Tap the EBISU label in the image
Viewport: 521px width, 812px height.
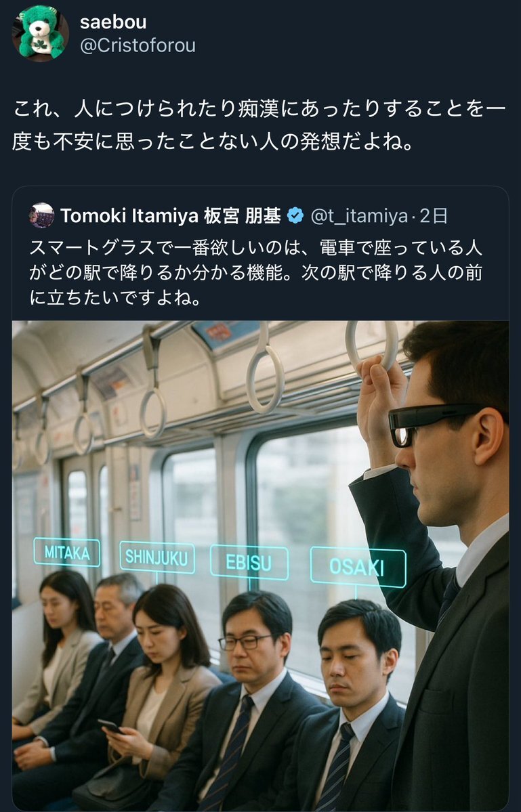(x=249, y=562)
